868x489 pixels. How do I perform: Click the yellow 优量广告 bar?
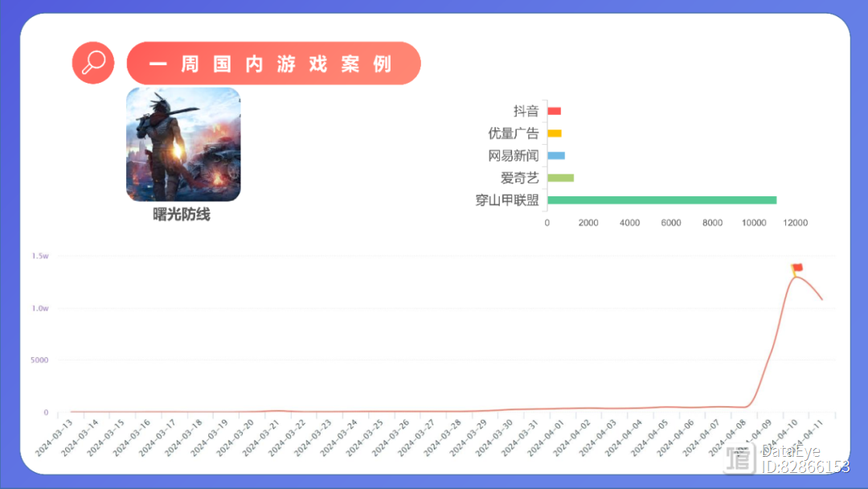coord(555,134)
